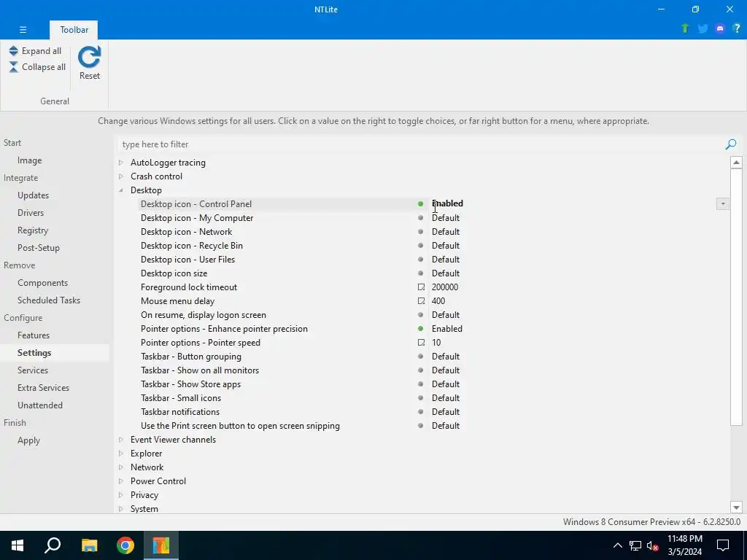Expand the Power Control group
The height and width of the screenshot is (560, 747).
121,481
